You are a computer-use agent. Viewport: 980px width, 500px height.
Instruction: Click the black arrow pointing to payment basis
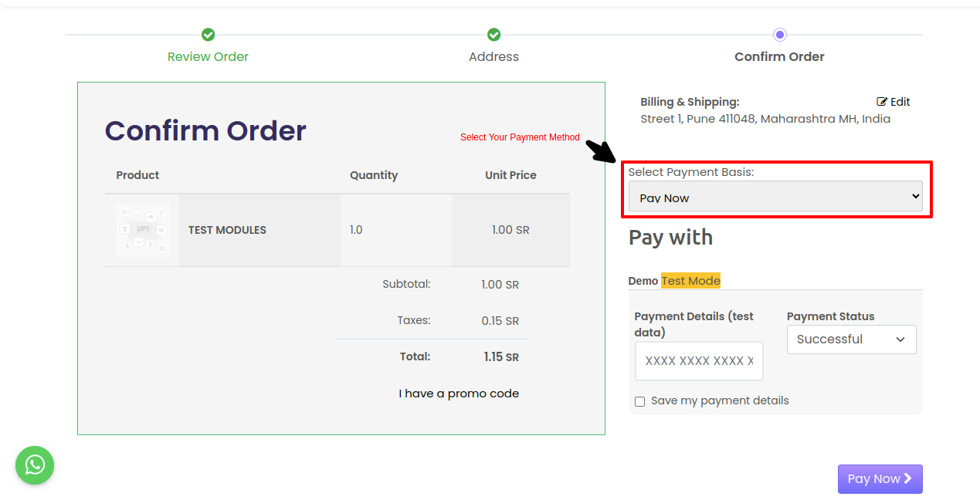(x=599, y=150)
